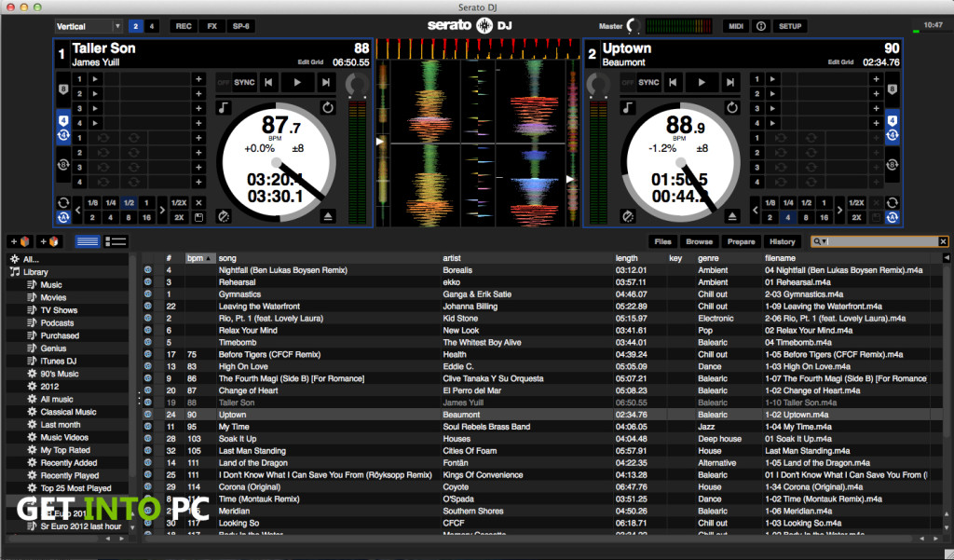Skip to previous track on deck 1
Screen dimensions: 954x560
click(x=268, y=82)
